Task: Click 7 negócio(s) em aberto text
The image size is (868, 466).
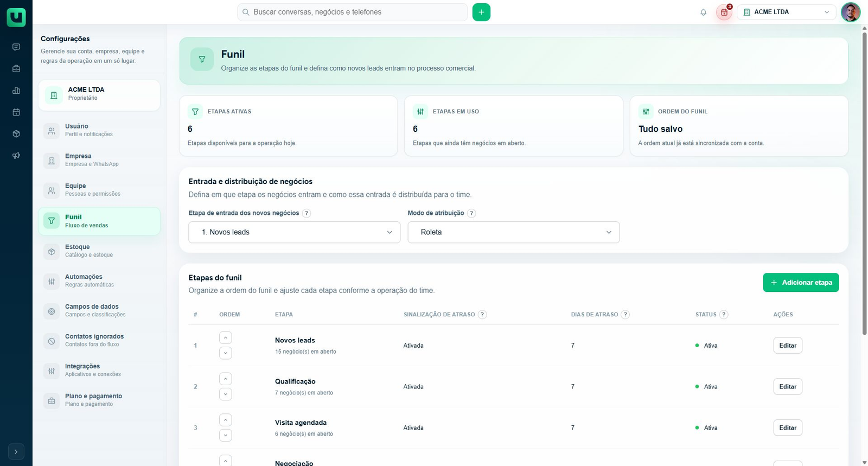Action: click(x=304, y=393)
